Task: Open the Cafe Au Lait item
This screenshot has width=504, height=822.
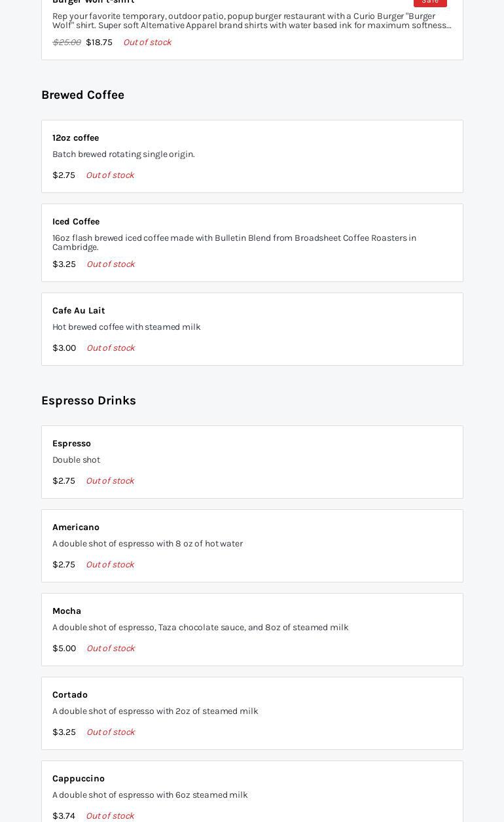Action: 79,311
